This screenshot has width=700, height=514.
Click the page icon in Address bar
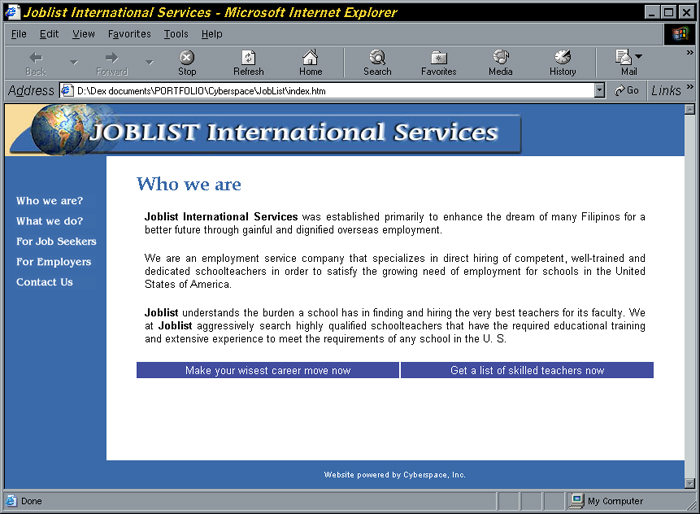click(67, 91)
